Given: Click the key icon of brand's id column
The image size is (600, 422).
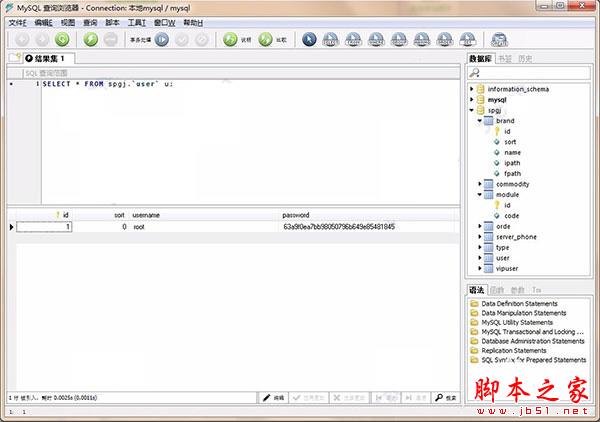Looking at the screenshot, I should [497, 131].
